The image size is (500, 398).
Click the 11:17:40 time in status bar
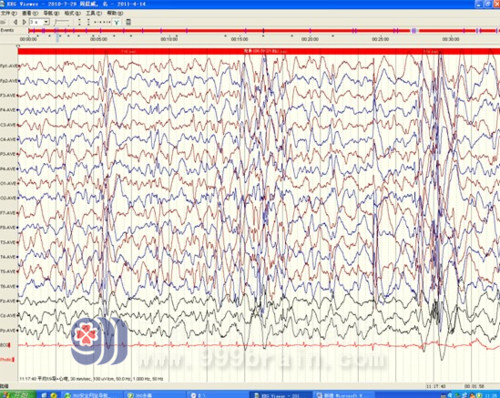(x=435, y=386)
